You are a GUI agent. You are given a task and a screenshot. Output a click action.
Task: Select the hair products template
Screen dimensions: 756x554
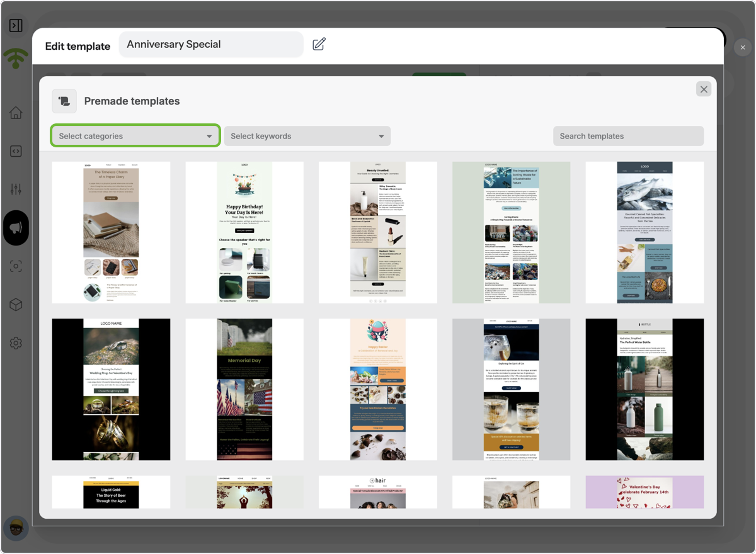[378, 492]
